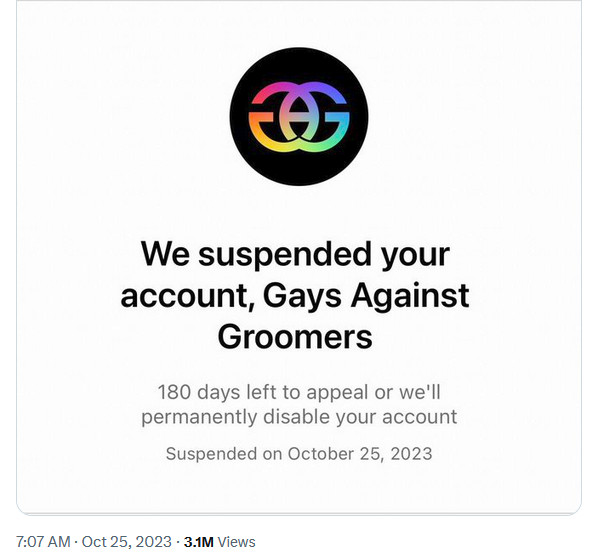Click the 'Gays Against' account name text
The height and width of the screenshot is (559, 598).
366,296
